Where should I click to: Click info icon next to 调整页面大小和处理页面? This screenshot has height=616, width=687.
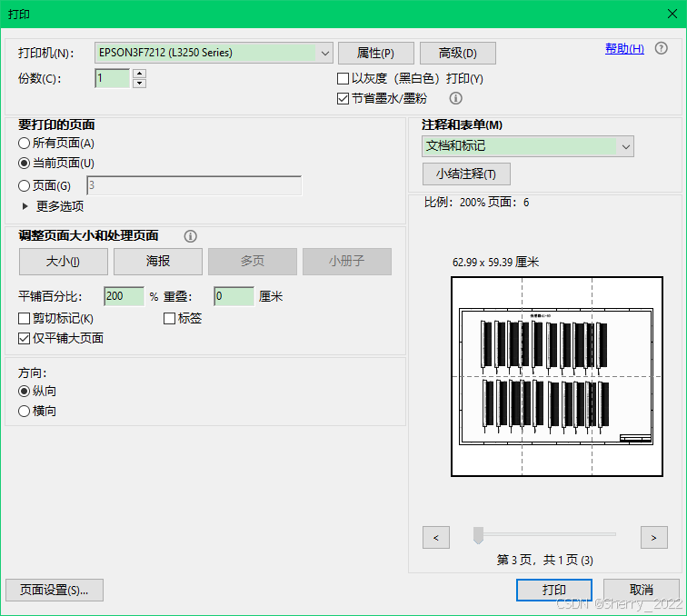click(190, 236)
